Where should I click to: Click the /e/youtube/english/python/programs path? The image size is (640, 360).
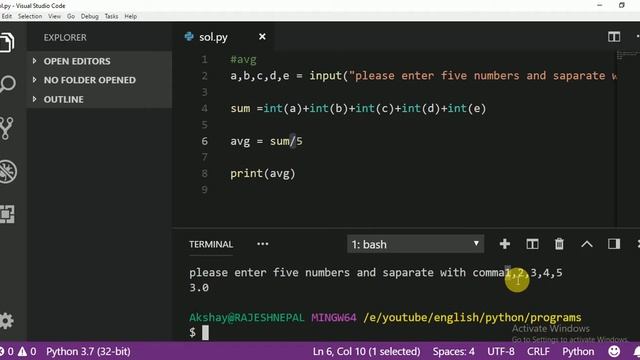pos(472,318)
